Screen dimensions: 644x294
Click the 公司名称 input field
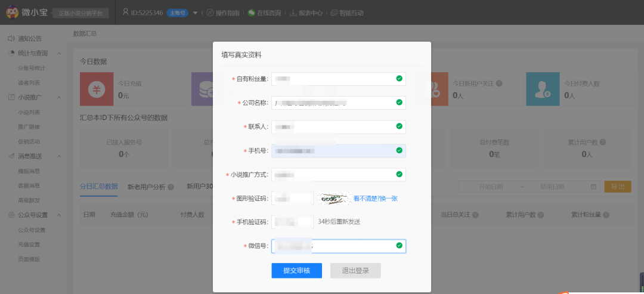click(339, 103)
